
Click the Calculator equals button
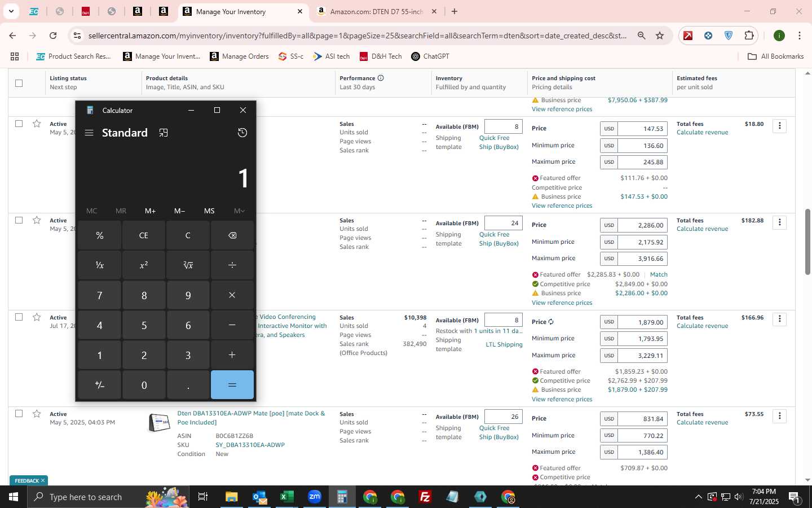(232, 385)
